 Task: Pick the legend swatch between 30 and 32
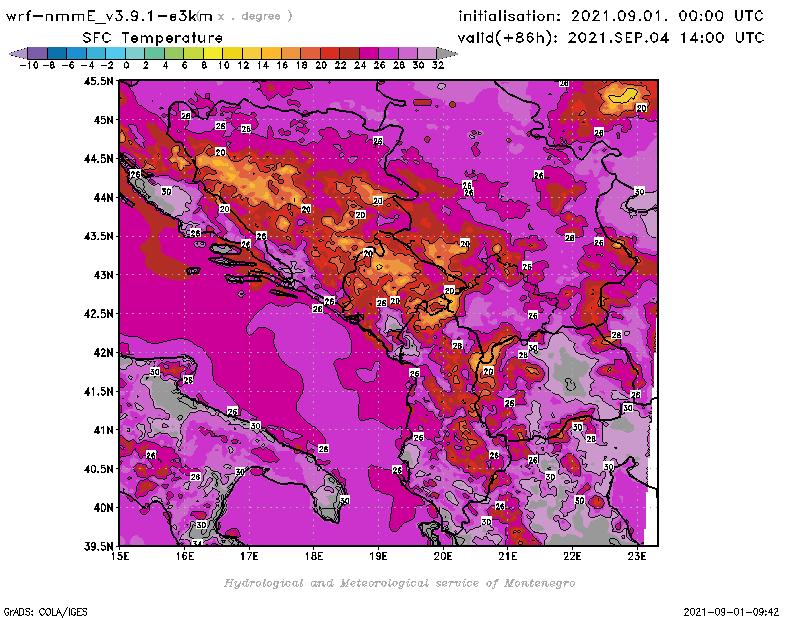point(427,53)
